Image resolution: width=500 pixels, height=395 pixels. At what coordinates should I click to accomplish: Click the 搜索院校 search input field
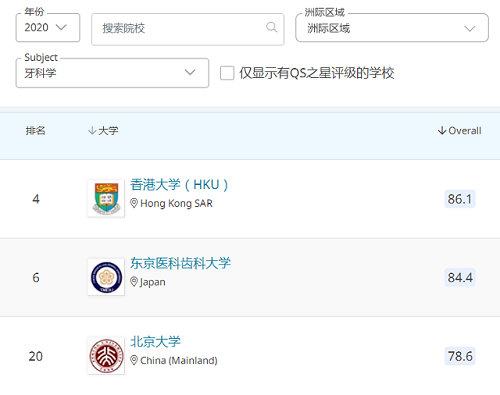point(188,29)
